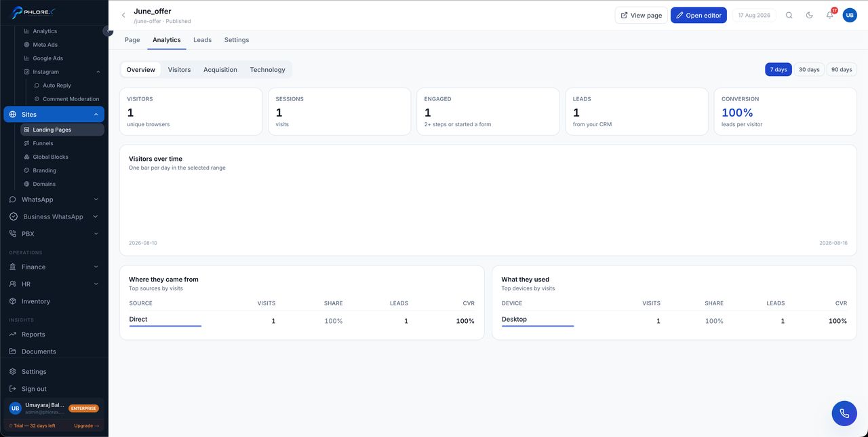
Task: Click the Sites globe icon
Action: [x=13, y=115]
